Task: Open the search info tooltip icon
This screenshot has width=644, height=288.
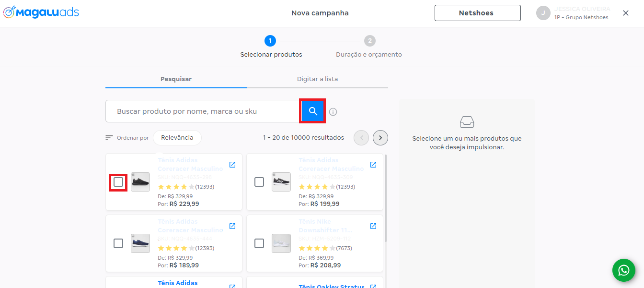Action: [x=333, y=112]
